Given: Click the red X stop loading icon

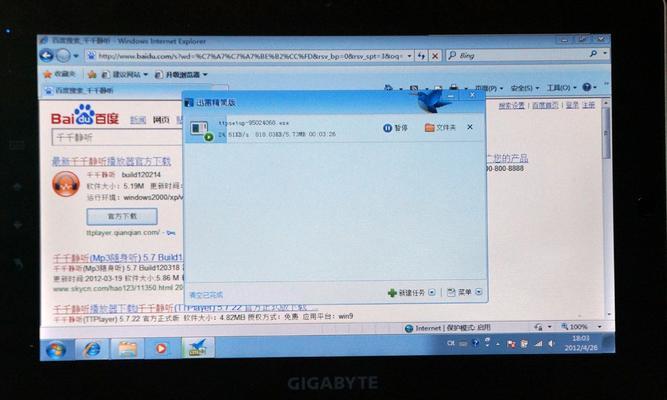Looking at the screenshot, I should [x=435, y=56].
